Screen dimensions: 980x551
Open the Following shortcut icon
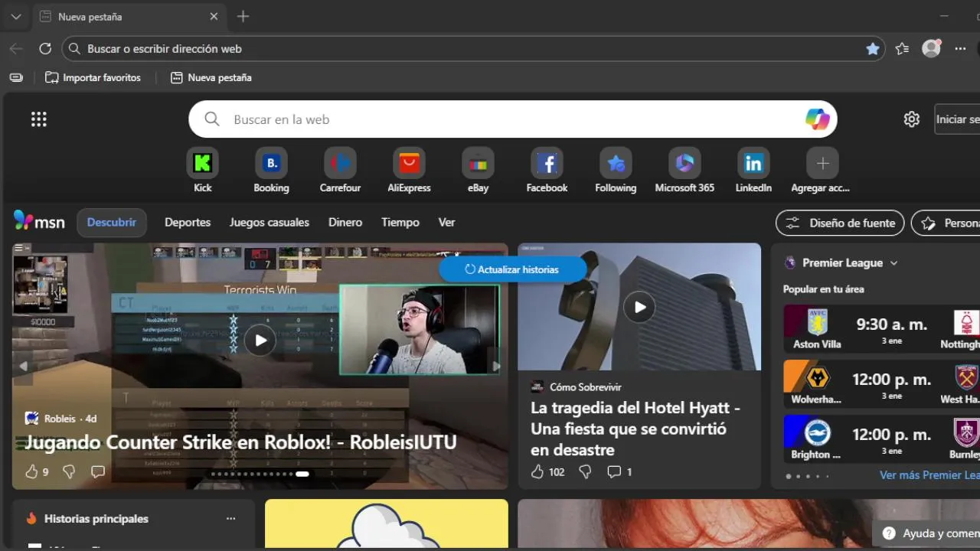616,163
